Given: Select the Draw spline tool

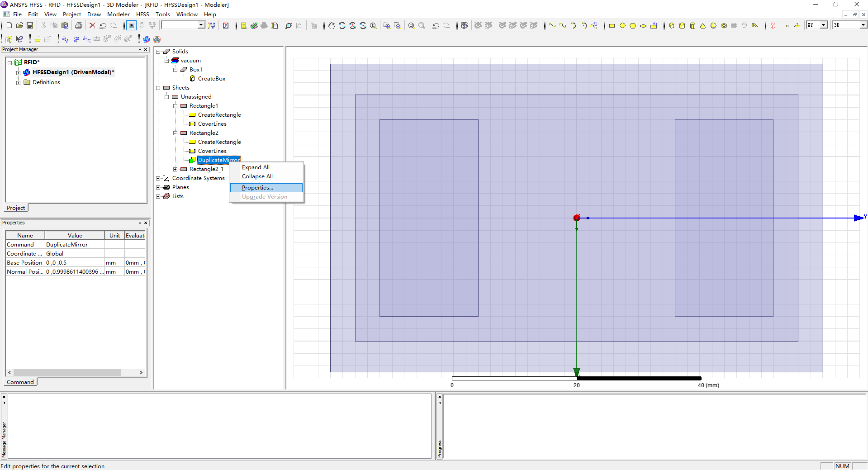Looking at the screenshot, I should click(x=563, y=26).
